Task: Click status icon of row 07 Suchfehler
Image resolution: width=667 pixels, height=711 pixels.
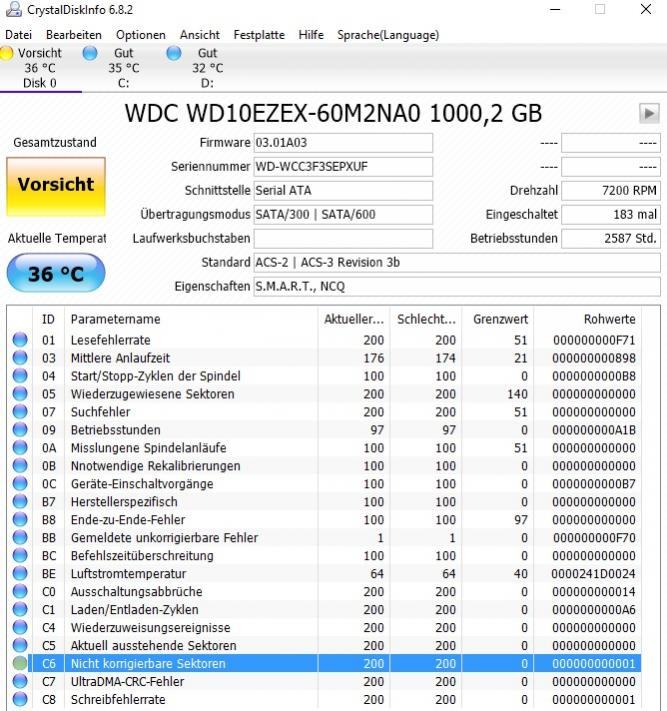Action: coord(20,412)
